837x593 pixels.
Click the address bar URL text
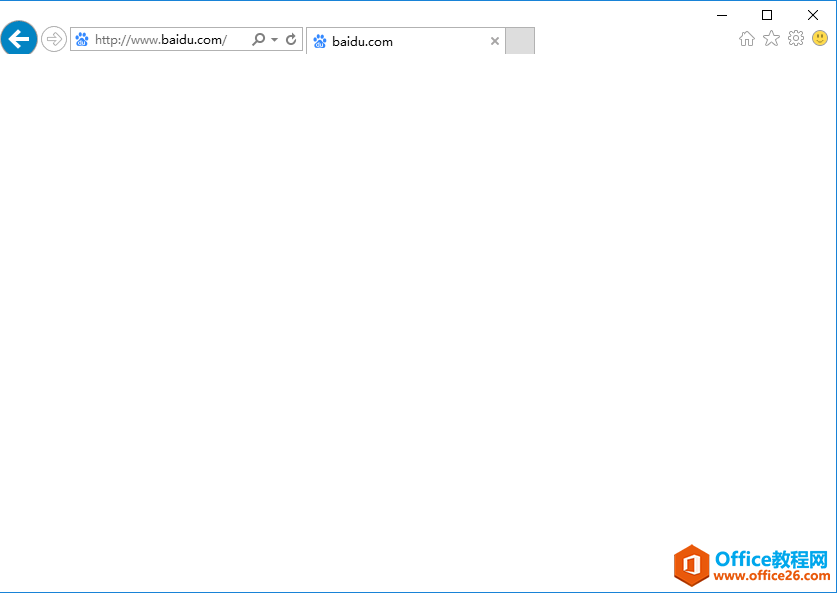[x=160, y=40]
